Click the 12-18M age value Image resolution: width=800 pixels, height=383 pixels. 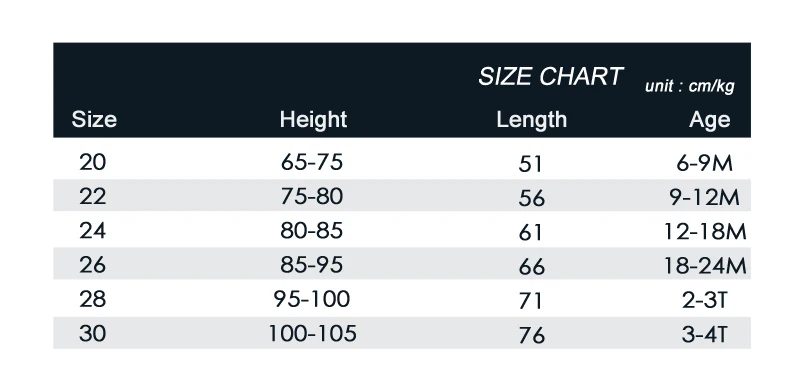tap(705, 232)
